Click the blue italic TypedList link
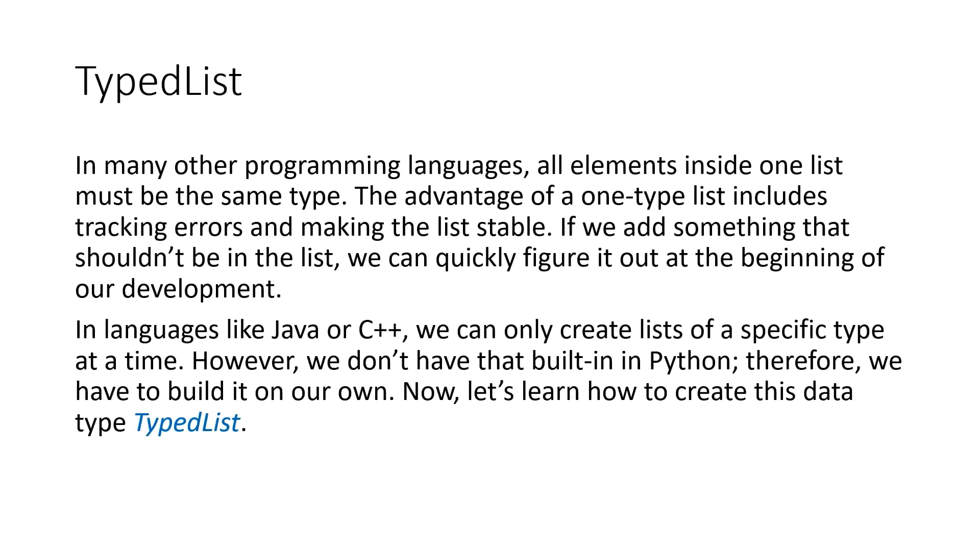The width and height of the screenshot is (980, 551). click(x=186, y=423)
